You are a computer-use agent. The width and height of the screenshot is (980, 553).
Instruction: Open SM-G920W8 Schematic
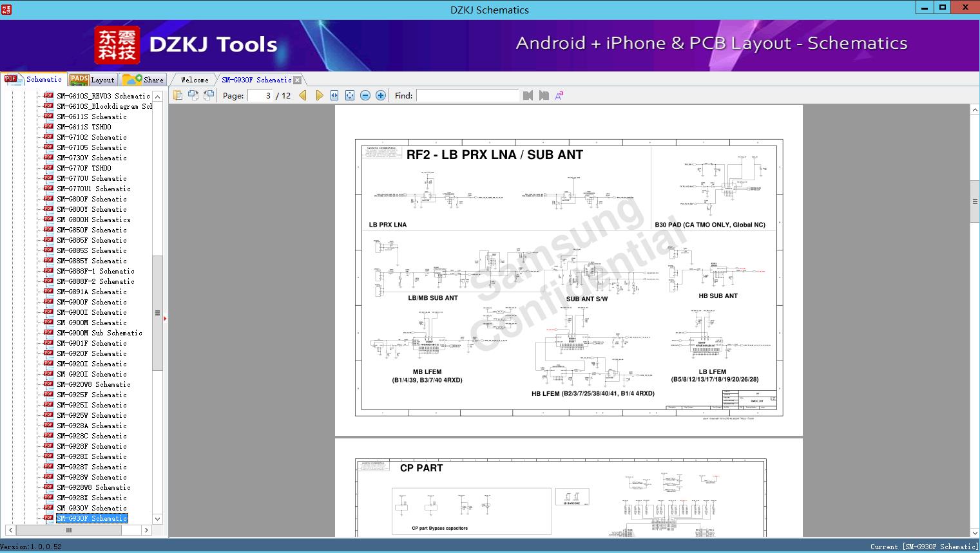pos(93,384)
